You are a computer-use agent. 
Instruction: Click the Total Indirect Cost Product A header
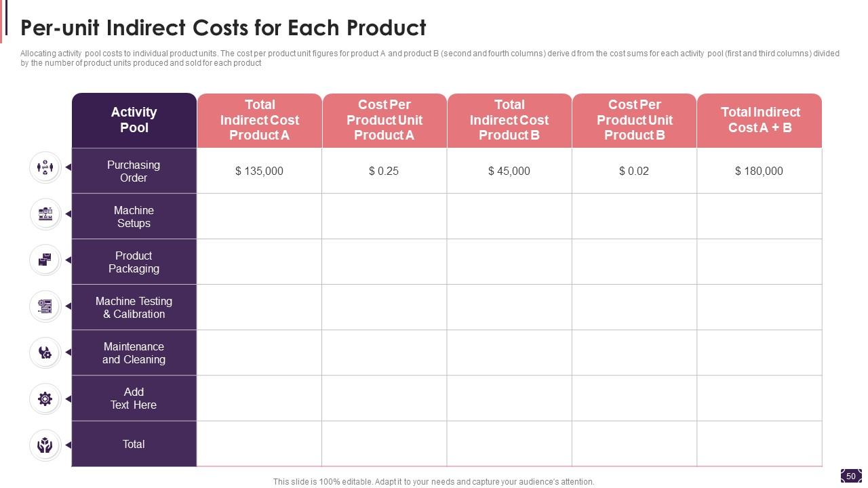pos(260,120)
